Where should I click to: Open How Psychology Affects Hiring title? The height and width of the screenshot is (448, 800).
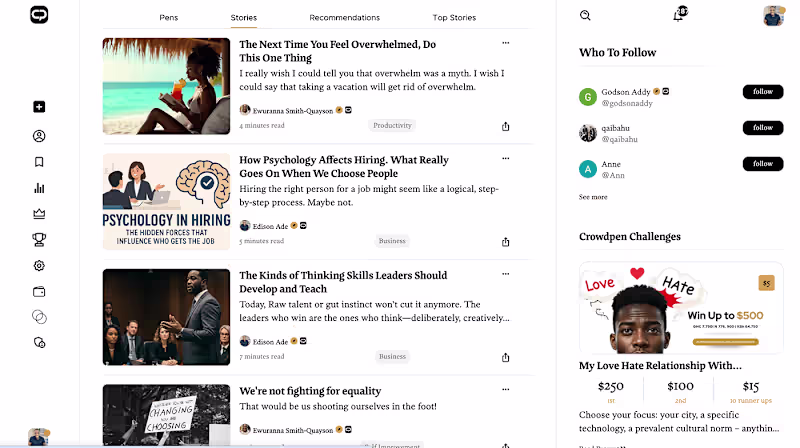(x=344, y=166)
